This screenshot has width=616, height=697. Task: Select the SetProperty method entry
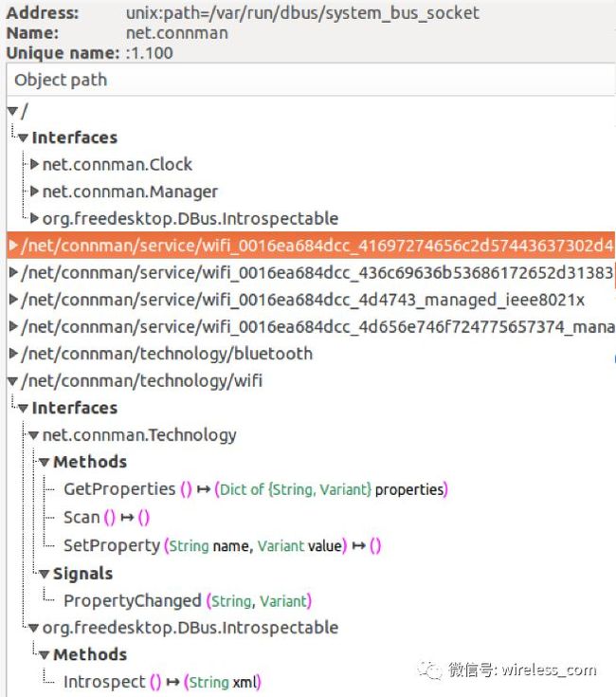(222, 545)
